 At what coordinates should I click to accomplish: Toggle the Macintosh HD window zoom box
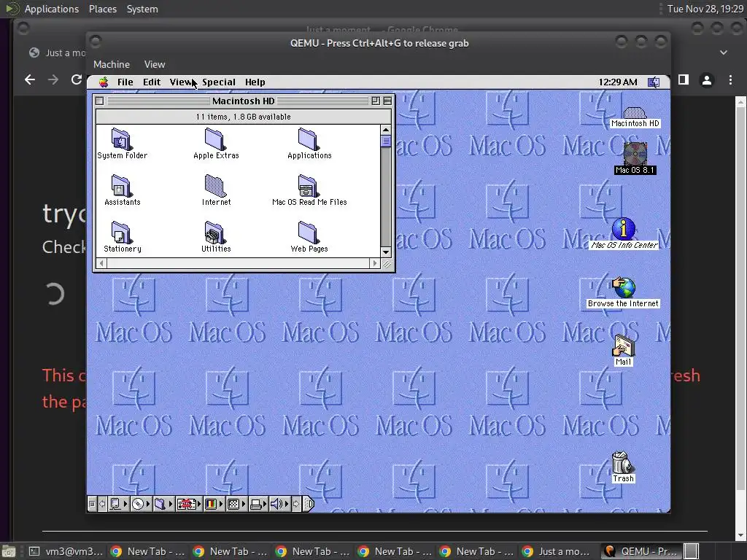(376, 101)
